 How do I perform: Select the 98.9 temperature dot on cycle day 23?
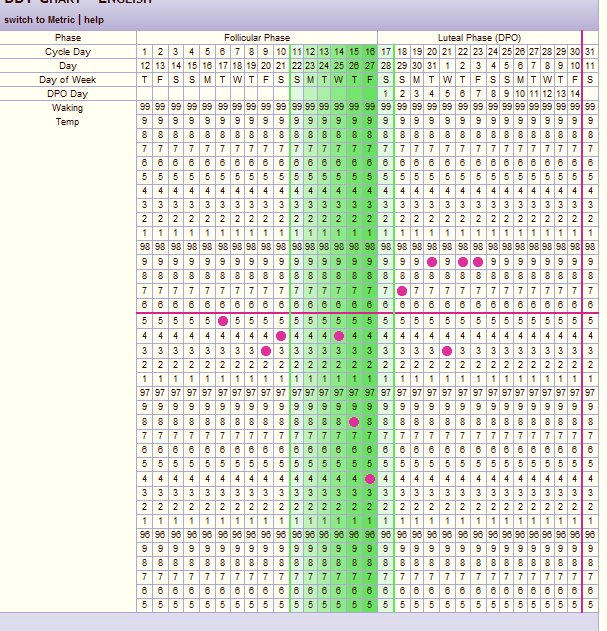coord(478,262)
